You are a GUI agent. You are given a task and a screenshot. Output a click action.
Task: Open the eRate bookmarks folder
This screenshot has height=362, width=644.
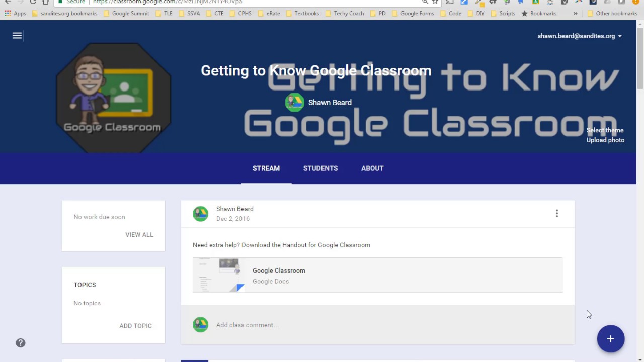pos(269,14)
